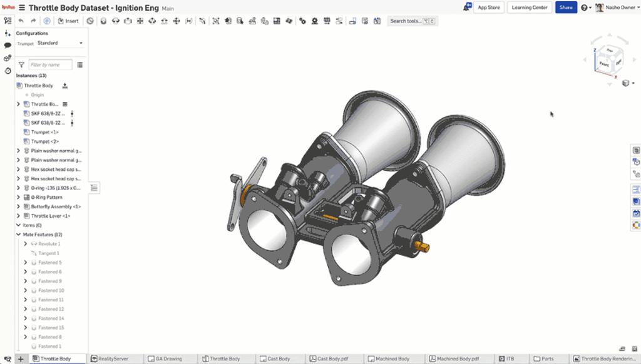Click the pin icon next to SKF 638/8-2Z
This screenshot has width=641, height=364.
tap(72, 115)
